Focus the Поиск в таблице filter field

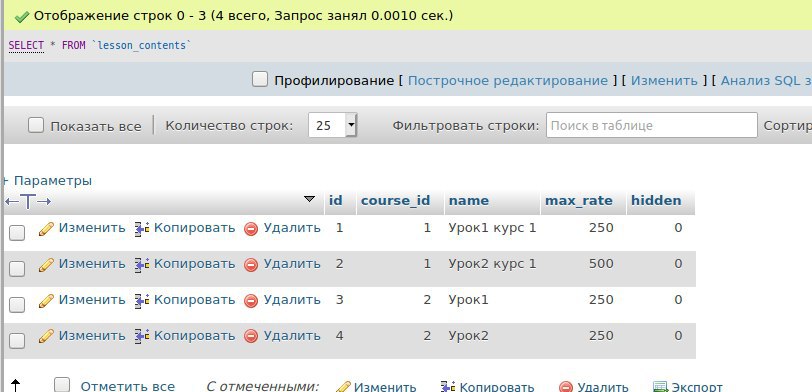tap(651, 125)
